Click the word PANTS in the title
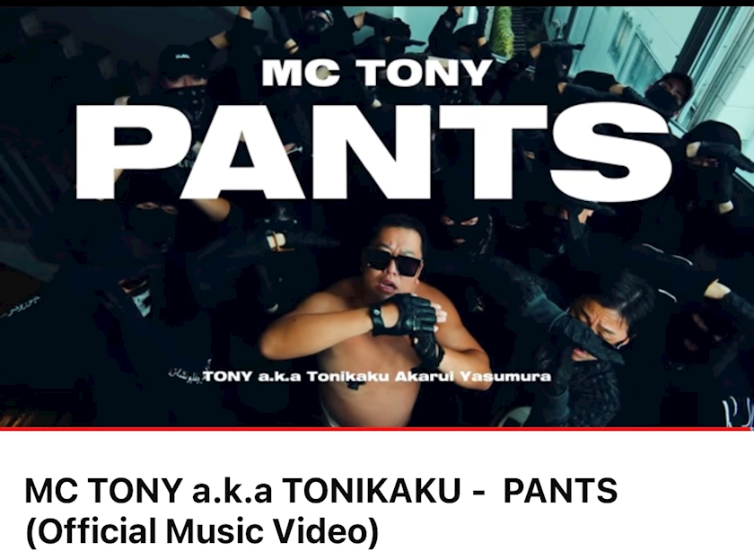The height and width of the screenshot is (560, 754). tap(560, 491)
